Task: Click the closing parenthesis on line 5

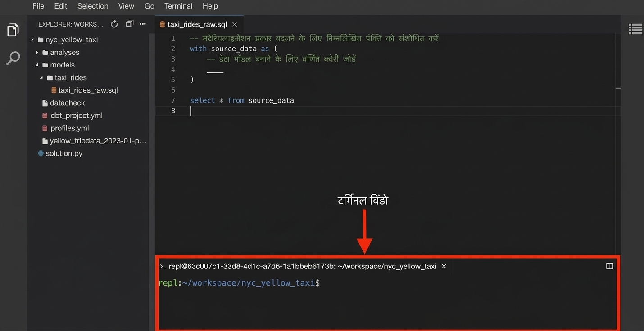Action: (192, 80)
